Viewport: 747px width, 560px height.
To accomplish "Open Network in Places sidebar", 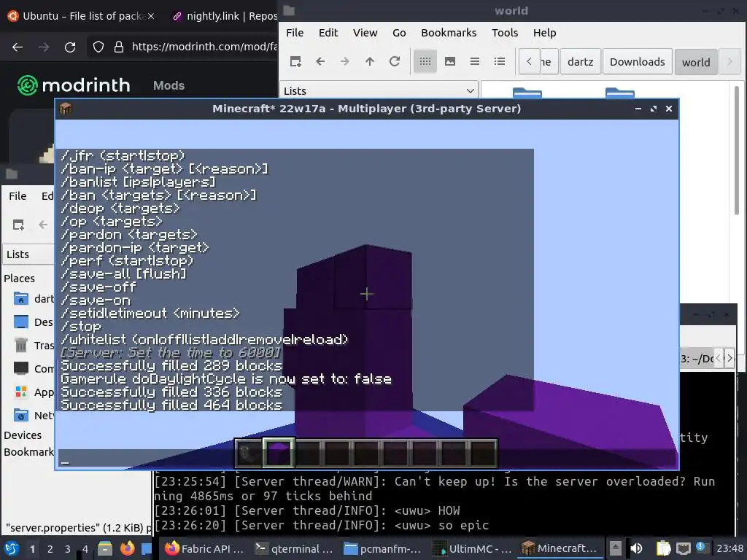I will point(34,415).
